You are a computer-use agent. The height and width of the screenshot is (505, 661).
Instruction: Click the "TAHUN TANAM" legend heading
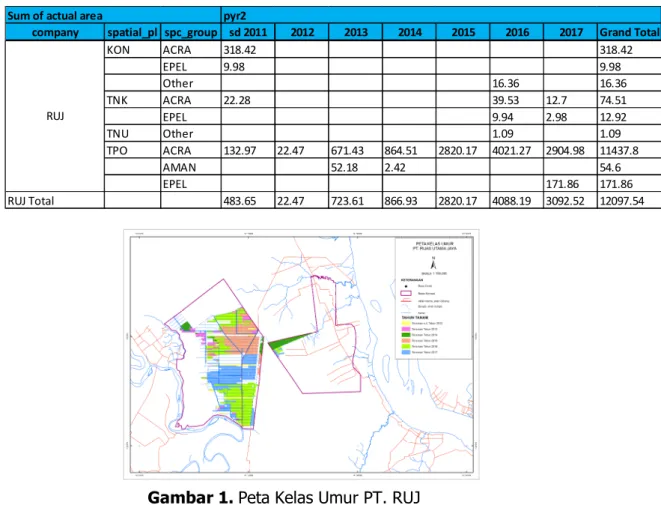click(415, 318)
